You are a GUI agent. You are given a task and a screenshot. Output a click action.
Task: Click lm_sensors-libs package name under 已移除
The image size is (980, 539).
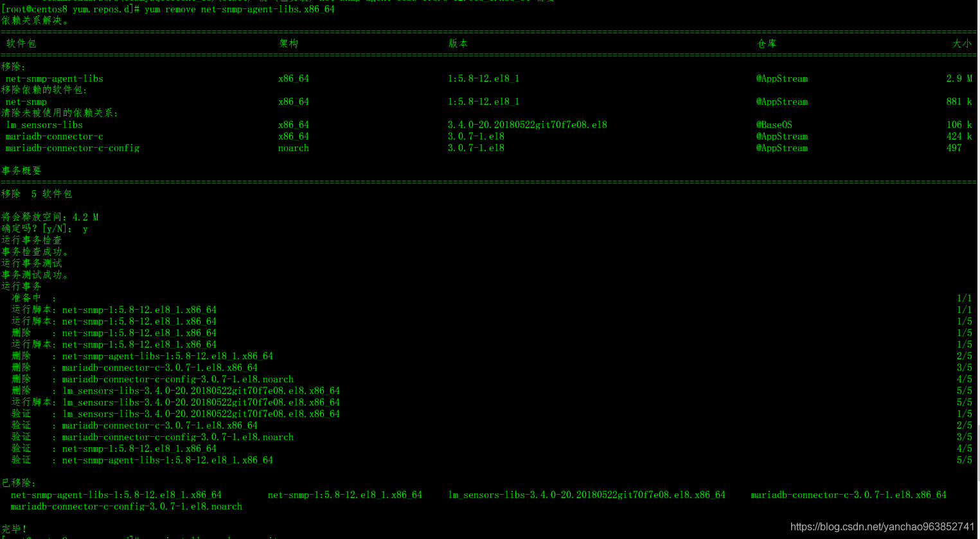tap(587, 495)
